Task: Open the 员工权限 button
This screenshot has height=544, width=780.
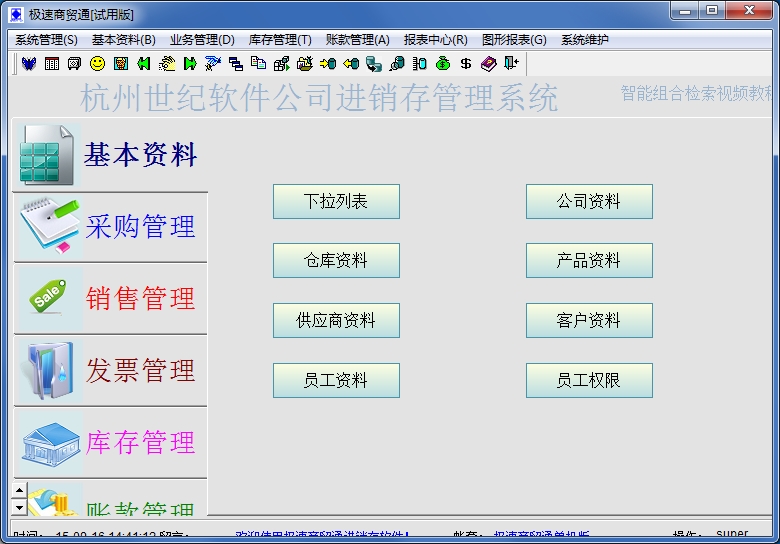Action: point(589,380)
